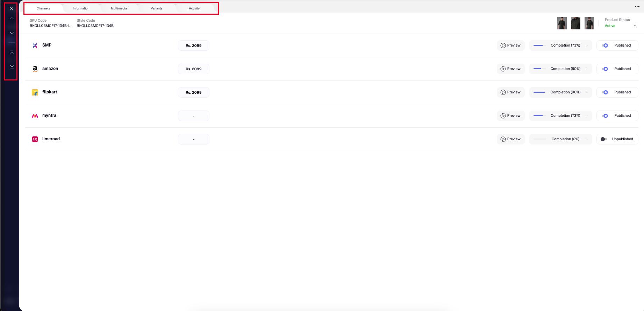Open the three-dot more options menu
The image size is (644, 311).
click(637, 7)
